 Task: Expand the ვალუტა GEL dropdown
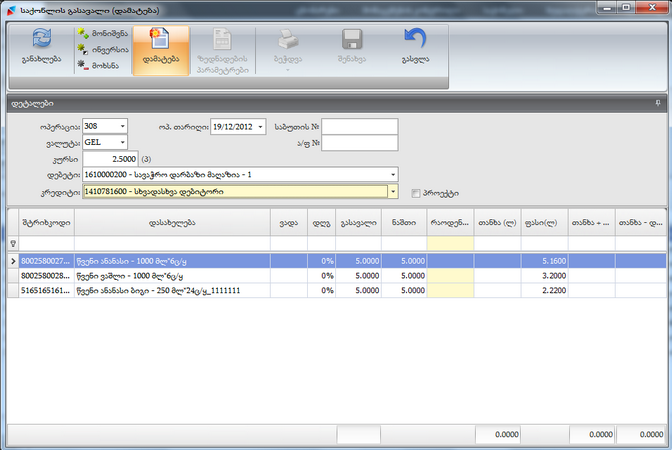point(123,142)
